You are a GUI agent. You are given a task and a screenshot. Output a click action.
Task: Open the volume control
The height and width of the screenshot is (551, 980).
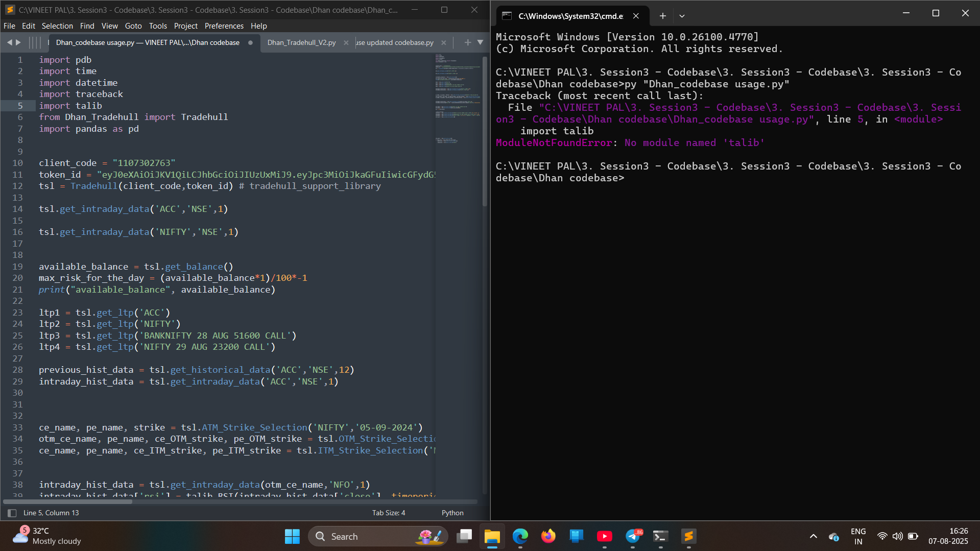897,536
